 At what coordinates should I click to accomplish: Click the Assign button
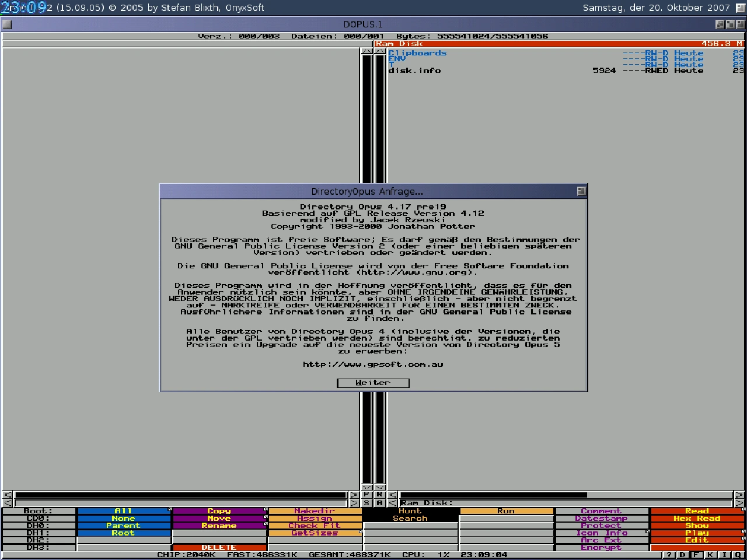pos(315,518)
